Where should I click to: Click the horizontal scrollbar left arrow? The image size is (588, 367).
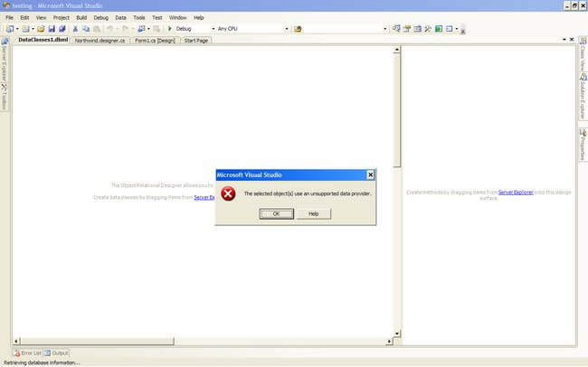coord(16,341)
